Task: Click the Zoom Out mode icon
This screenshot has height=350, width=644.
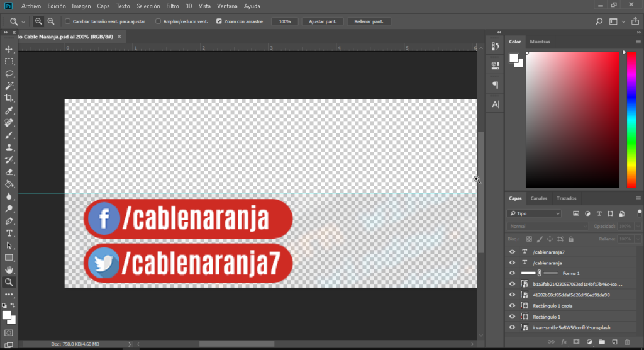Action: [x=50, y=21]
